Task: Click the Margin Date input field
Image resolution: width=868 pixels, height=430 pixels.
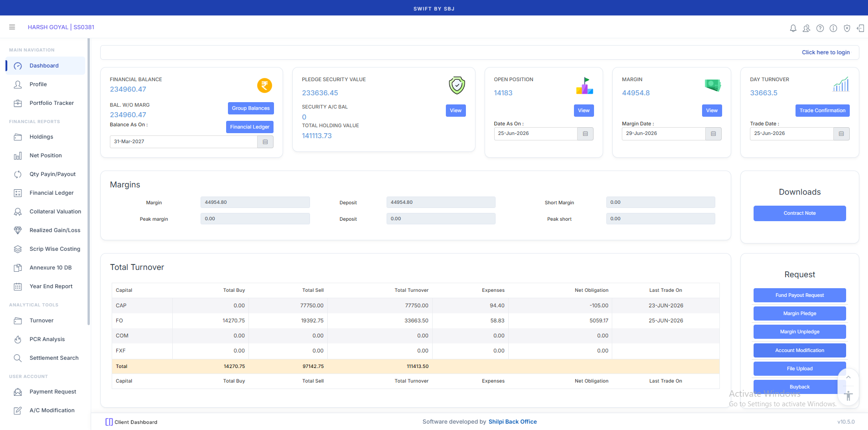Action: click(x=663, y=134)
